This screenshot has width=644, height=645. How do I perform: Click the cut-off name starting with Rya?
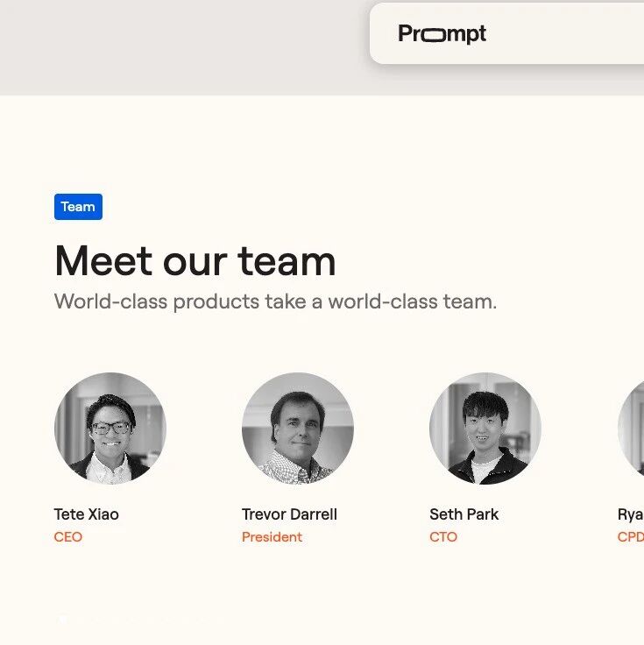[631, 514]
